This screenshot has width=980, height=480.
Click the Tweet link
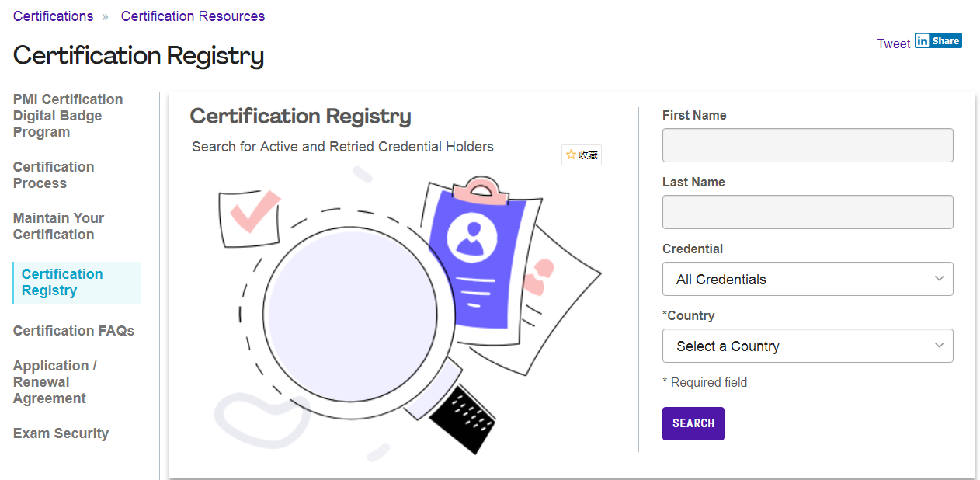(893, 43)
